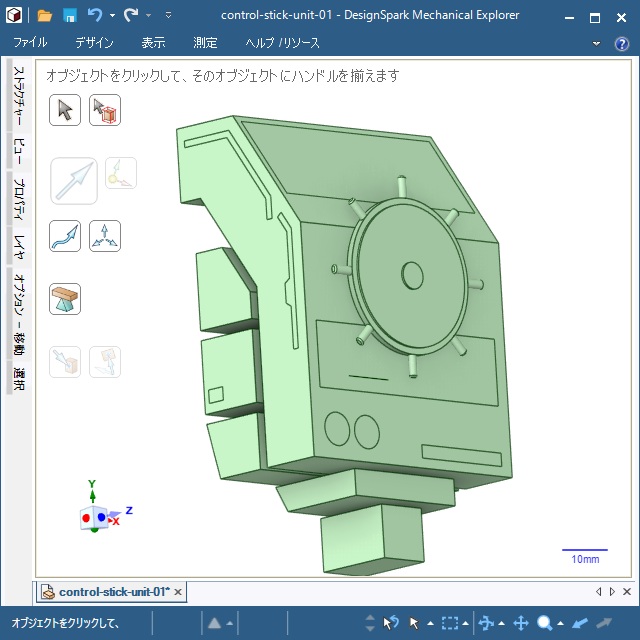Click the Select Component tool guide icon
The height and width of the screenshot is (640, 640).
coord(105,110)
